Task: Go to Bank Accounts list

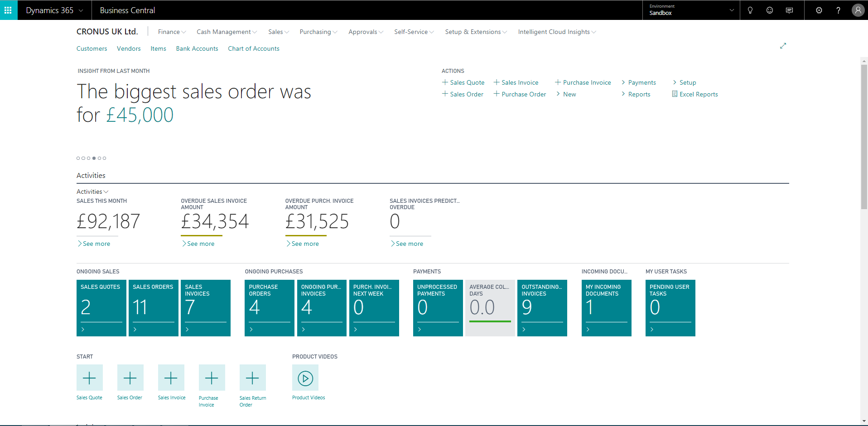Action: click(197, 48)
